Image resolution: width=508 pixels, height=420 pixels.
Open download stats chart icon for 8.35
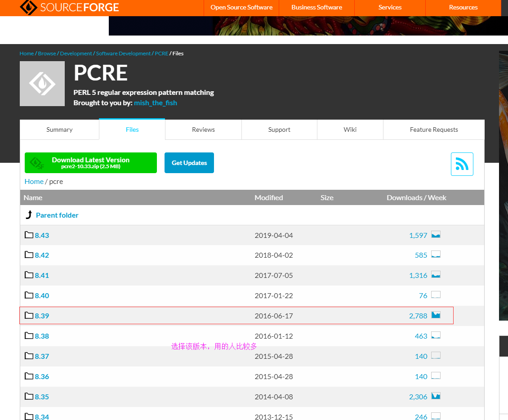436,396
